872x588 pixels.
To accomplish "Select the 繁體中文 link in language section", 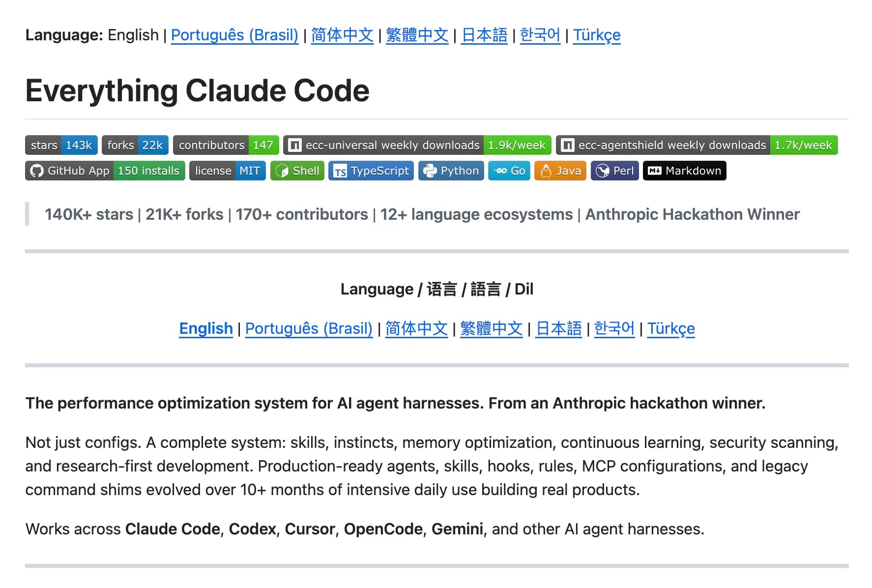I will coord(491,328).
